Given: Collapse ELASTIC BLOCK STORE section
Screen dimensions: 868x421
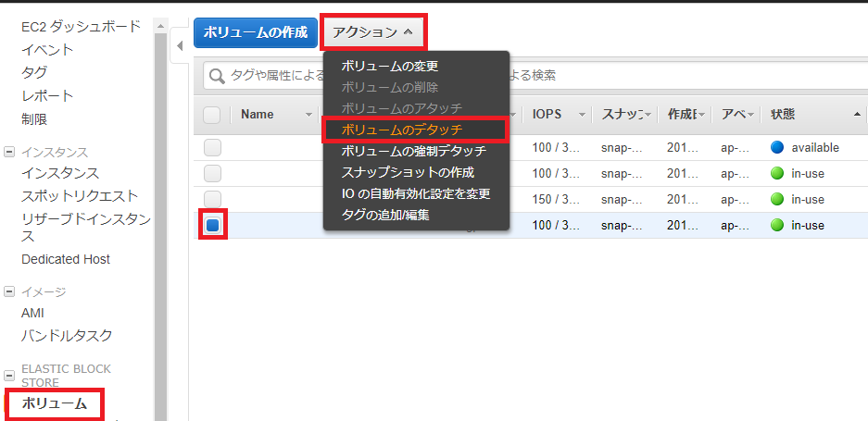Looking at the screenshot, I should pos(9,376).
